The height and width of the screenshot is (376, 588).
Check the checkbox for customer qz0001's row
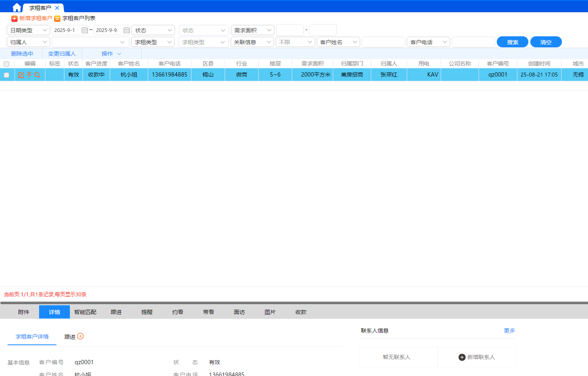(6, 75)
